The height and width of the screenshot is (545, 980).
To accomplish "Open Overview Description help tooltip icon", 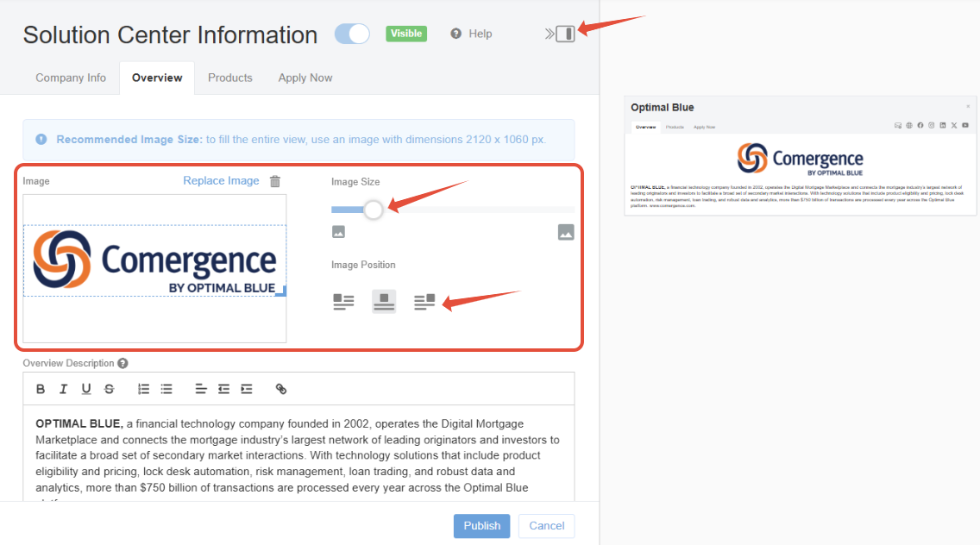I will pyautogui.click(x=122, y=363).
